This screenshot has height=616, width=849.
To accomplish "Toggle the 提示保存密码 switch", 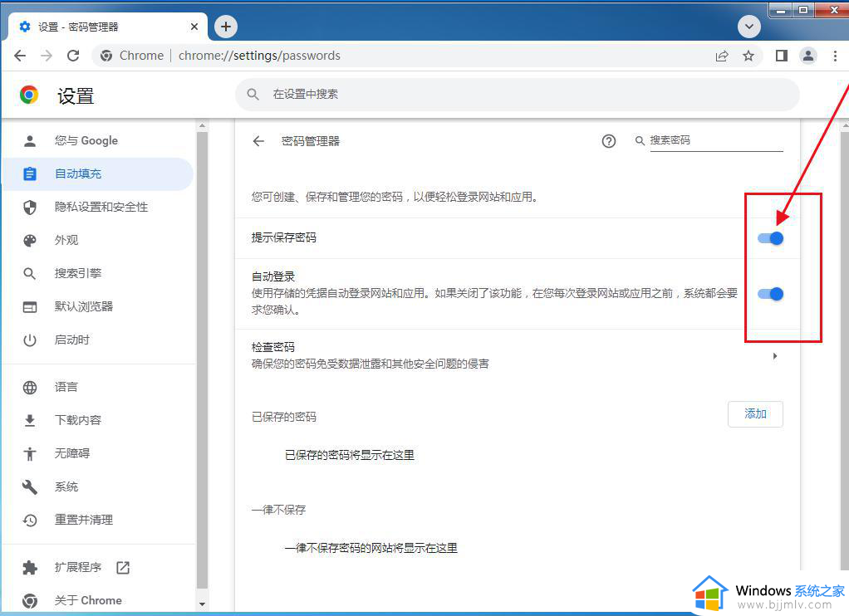I will click(770, 238).
